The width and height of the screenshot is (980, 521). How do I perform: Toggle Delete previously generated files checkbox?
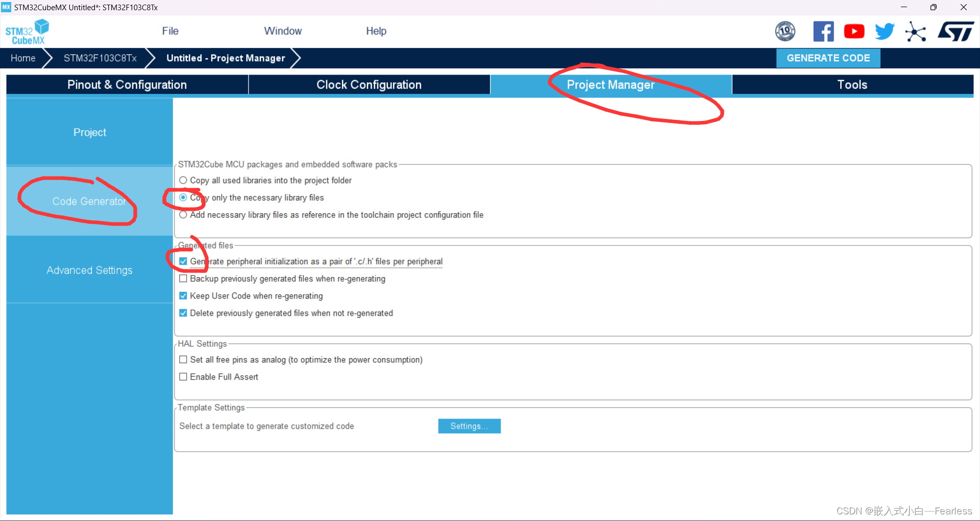pos(183,313)
